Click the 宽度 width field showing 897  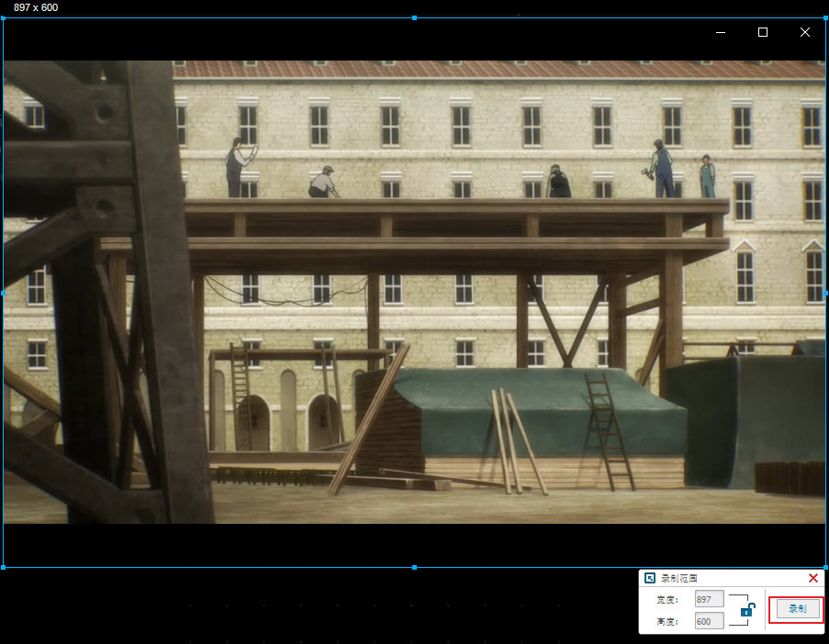(x=709, y=599)
